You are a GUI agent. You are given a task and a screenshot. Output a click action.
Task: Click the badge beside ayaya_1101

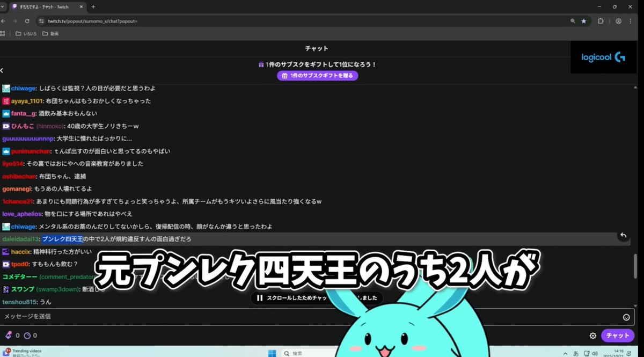pyautogui.click(x=6, y=101)
